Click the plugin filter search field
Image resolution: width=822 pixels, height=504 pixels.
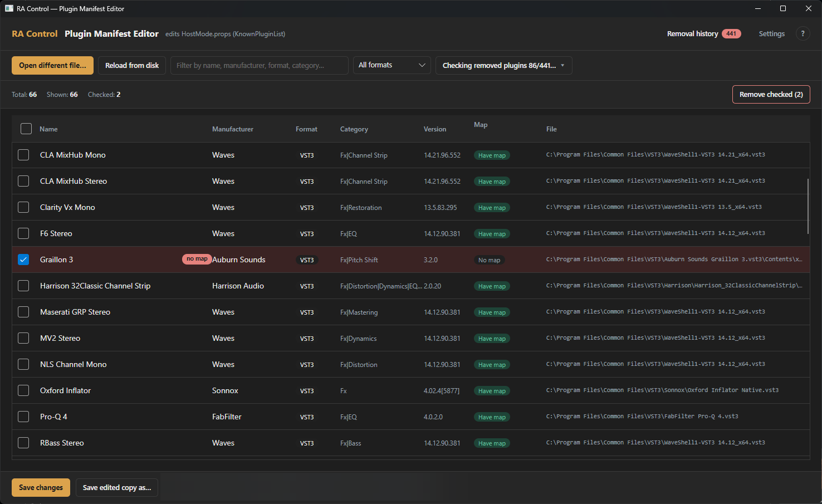[260, 65]
